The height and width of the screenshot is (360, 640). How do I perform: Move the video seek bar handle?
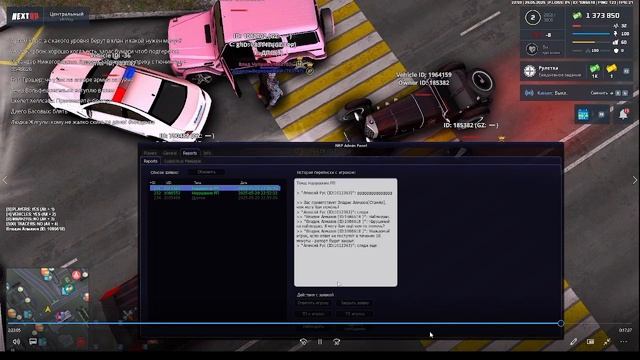(561, 323)
